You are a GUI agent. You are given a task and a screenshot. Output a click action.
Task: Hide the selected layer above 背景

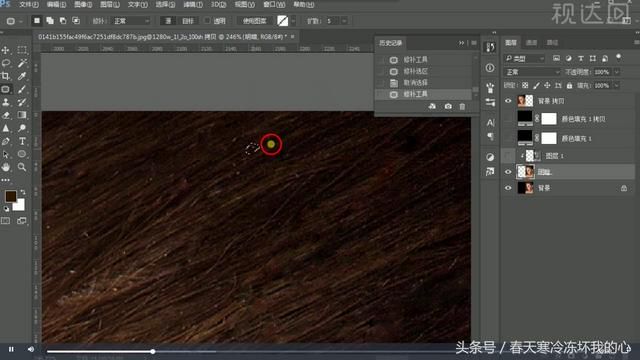coord(508,172)
